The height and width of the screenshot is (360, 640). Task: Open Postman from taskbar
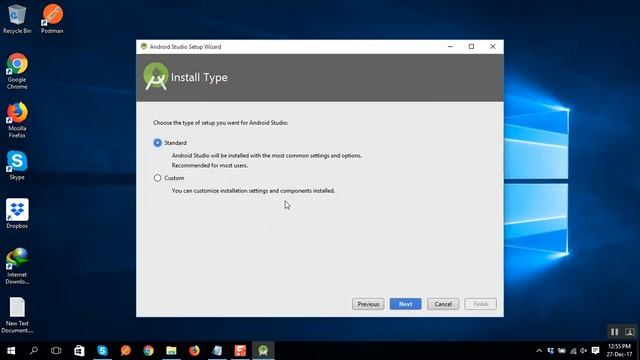125,351
